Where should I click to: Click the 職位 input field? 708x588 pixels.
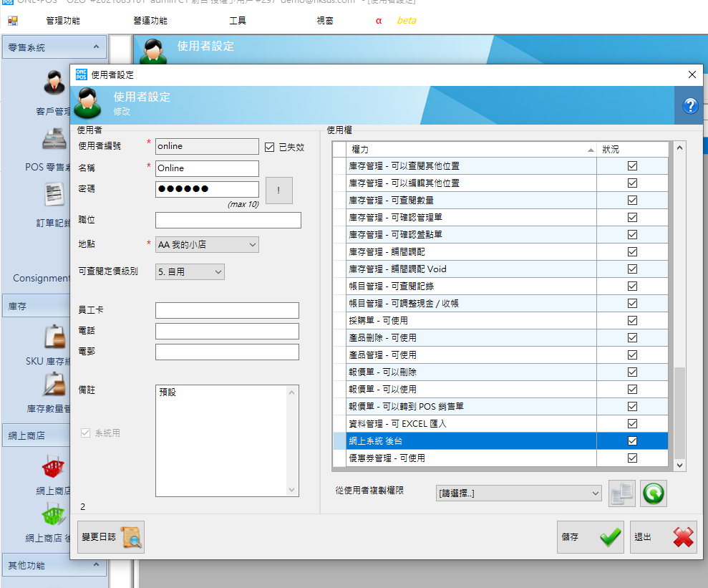pos(228,221)
